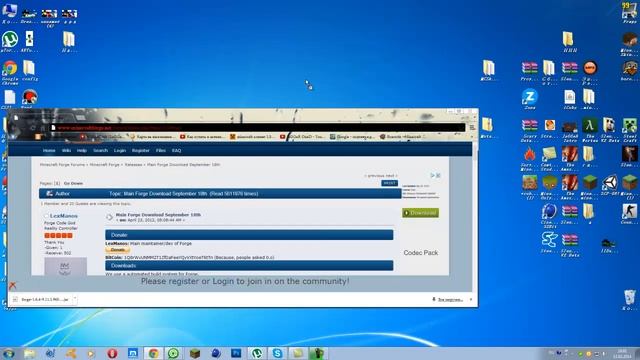
Task: Click the red X icon at page bottom-left
Action: click(x=12, y=285)
